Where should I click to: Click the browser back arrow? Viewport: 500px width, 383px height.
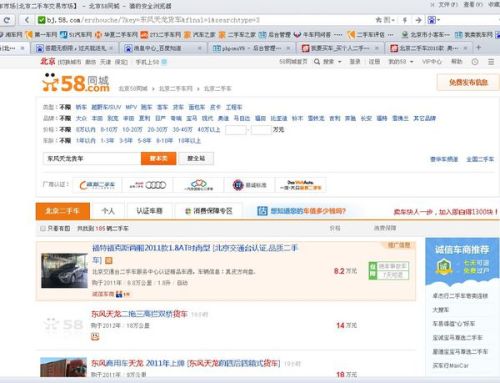pos(27,20)
